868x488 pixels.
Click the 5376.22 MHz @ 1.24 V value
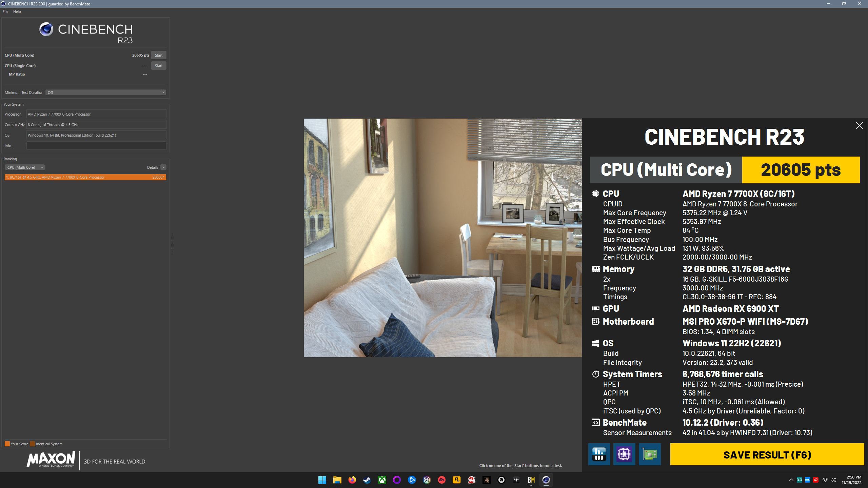[x=715, y=213]
